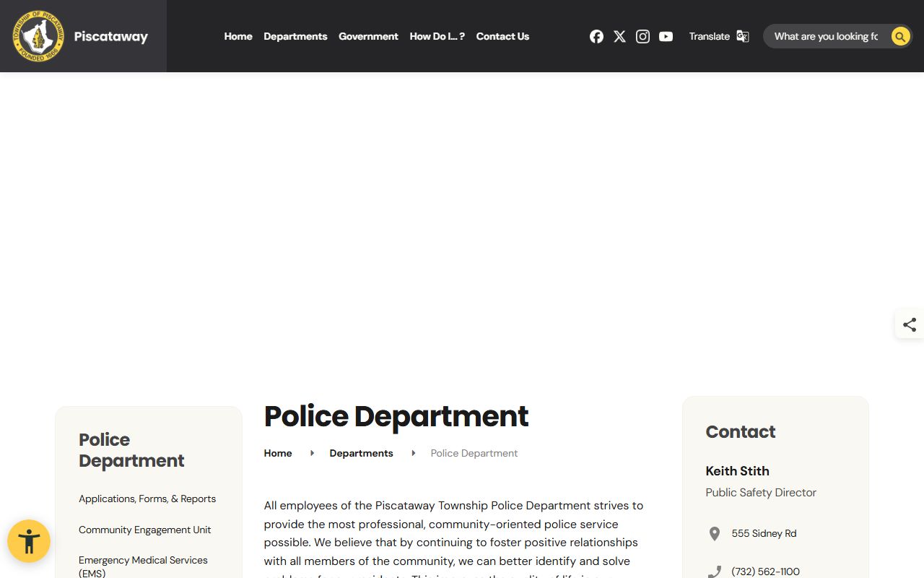Open the Facebook page icon
Screen dimensions: 924x578
(x=596, y=36)
